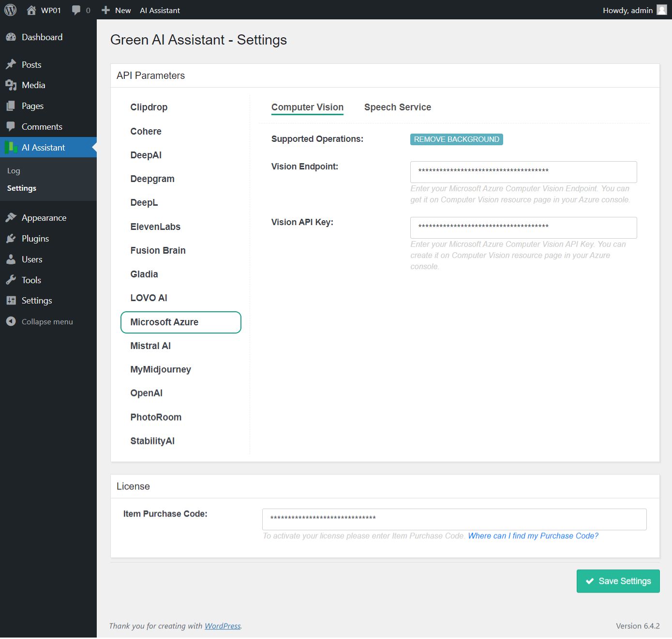Viewport: 672px width, 639px height.
Task: Select the ElevenLabs provider
Action: pos(155,227)
